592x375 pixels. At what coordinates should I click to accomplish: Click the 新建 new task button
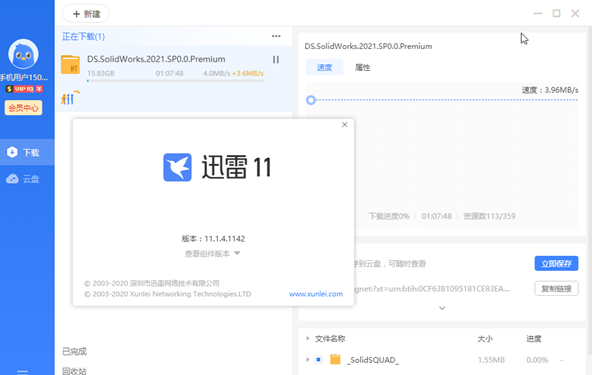pyautogui.click(x=86, y=14)
